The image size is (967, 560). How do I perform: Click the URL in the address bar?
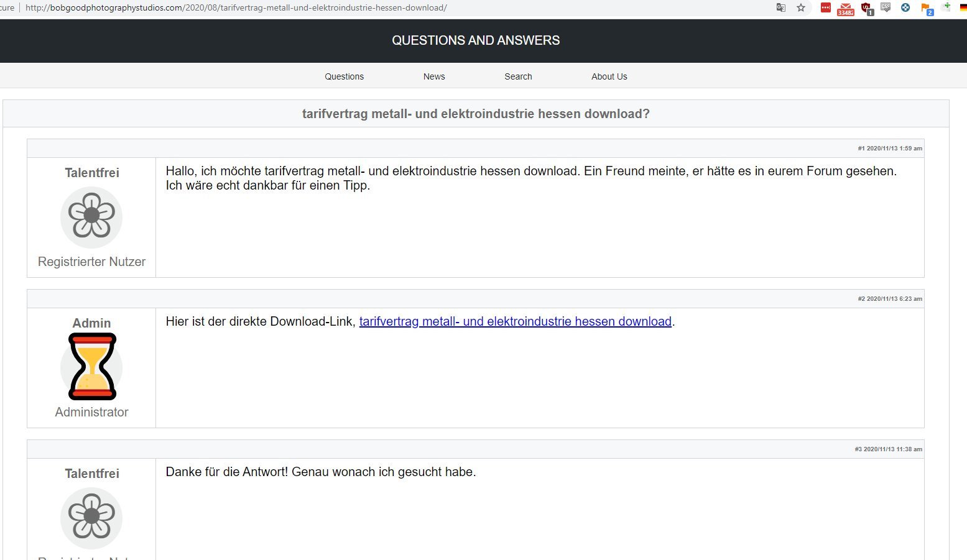[236, 8]
